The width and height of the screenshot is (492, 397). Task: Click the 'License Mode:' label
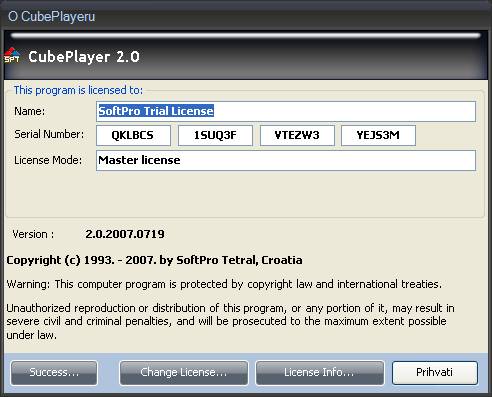(48, 160)
